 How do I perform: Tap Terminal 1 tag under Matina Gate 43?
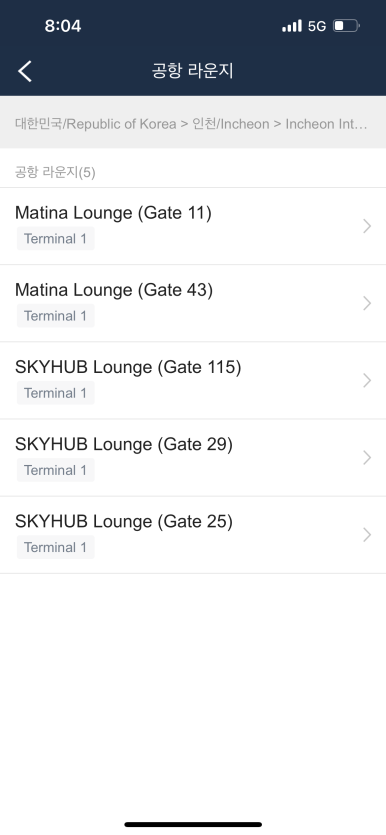[55, 316]
